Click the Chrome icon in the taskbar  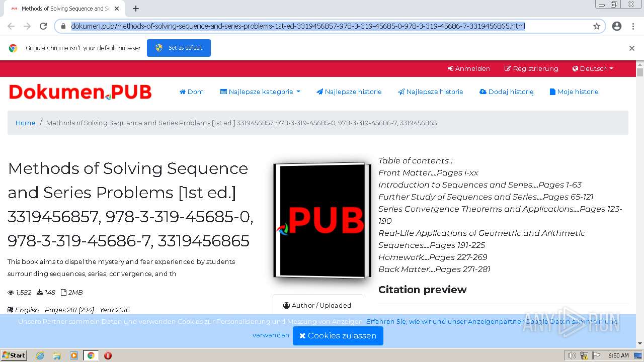(91, 355)
